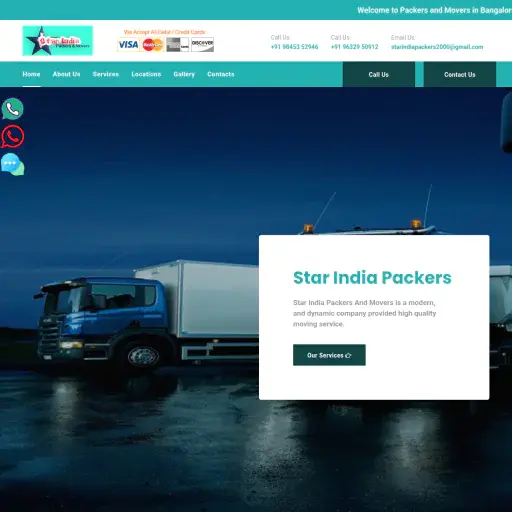Open the Services menu
This screenshot has width=512, height=512.
coord(106,74)
